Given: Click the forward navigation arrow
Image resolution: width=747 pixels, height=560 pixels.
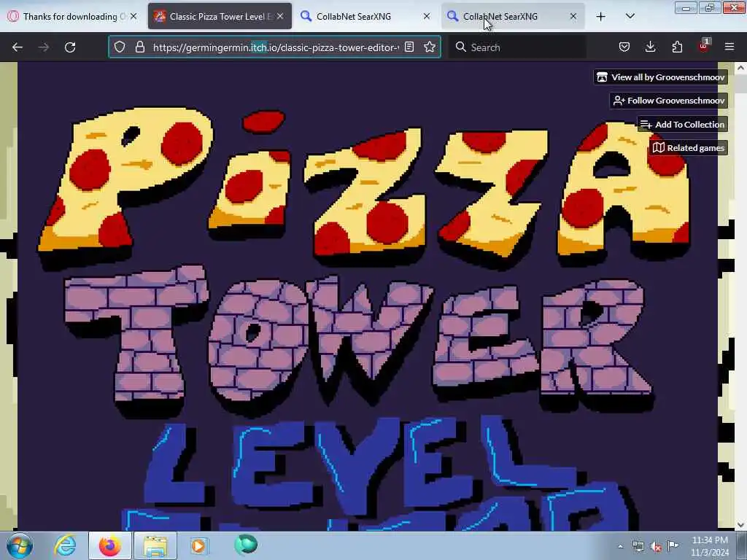Looking at the screenshot, I should coord(43,47).
